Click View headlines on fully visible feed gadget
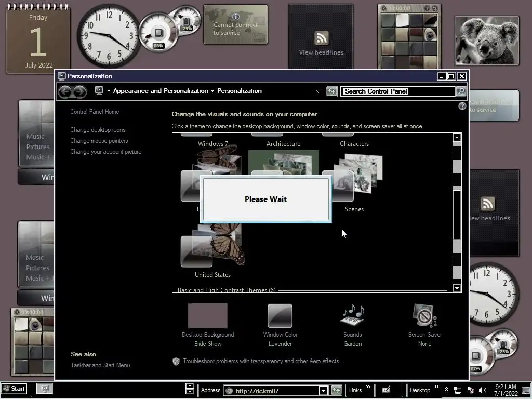532x399 pixels. pos(321,52)
